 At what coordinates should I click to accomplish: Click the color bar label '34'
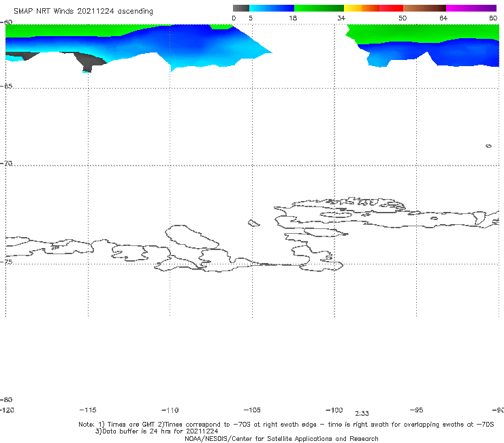pos(341,18)
